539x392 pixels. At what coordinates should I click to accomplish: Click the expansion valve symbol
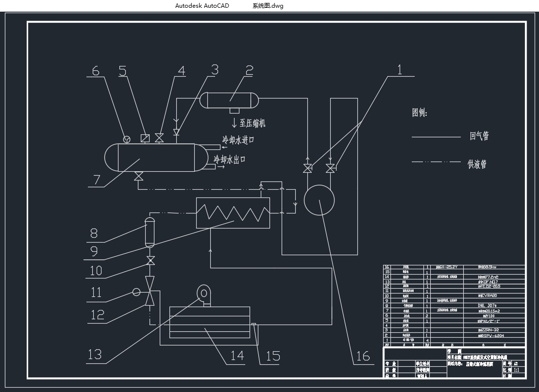point(150,291)
